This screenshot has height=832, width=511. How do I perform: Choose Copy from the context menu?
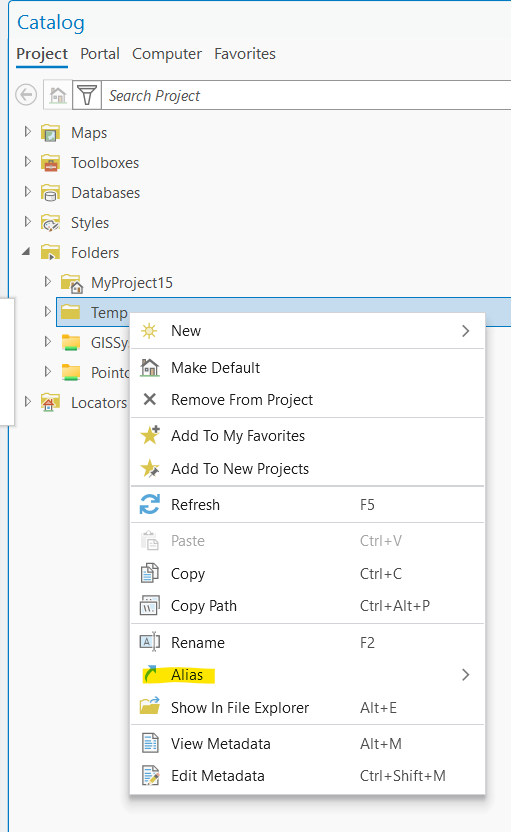pyautogui.click(x=308, y=574)
